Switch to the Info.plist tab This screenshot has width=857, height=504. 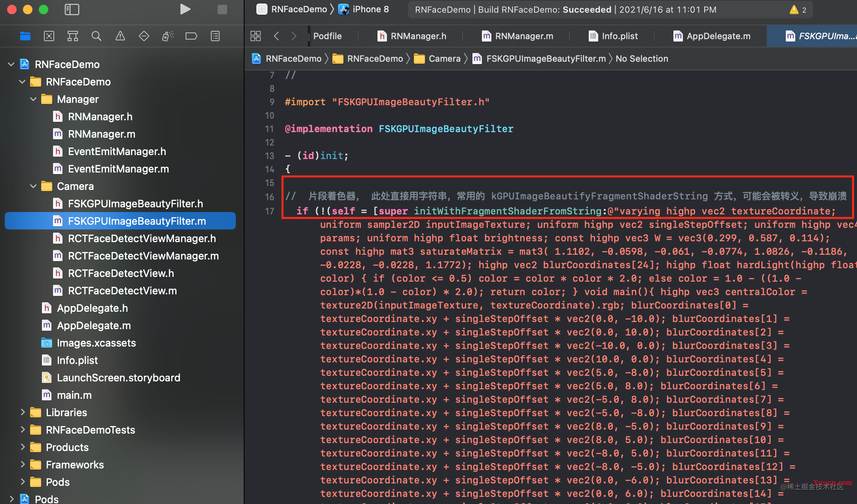click(613, 36)
